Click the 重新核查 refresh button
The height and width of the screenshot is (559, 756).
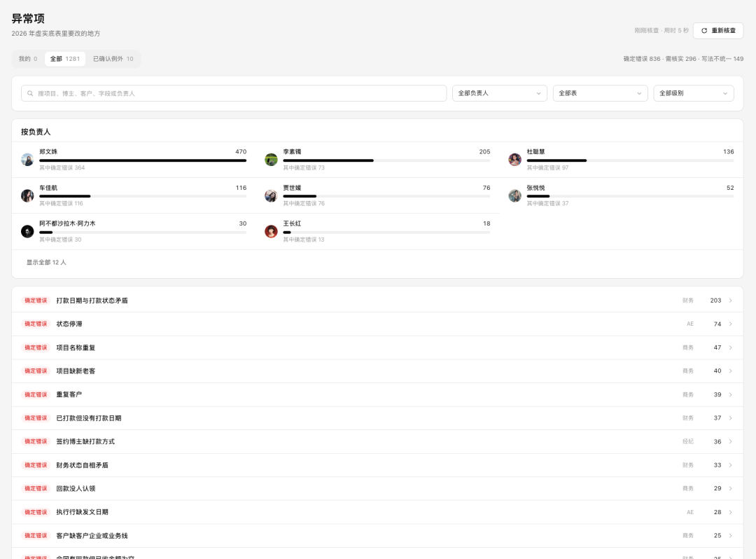click(x=718, y=30)
